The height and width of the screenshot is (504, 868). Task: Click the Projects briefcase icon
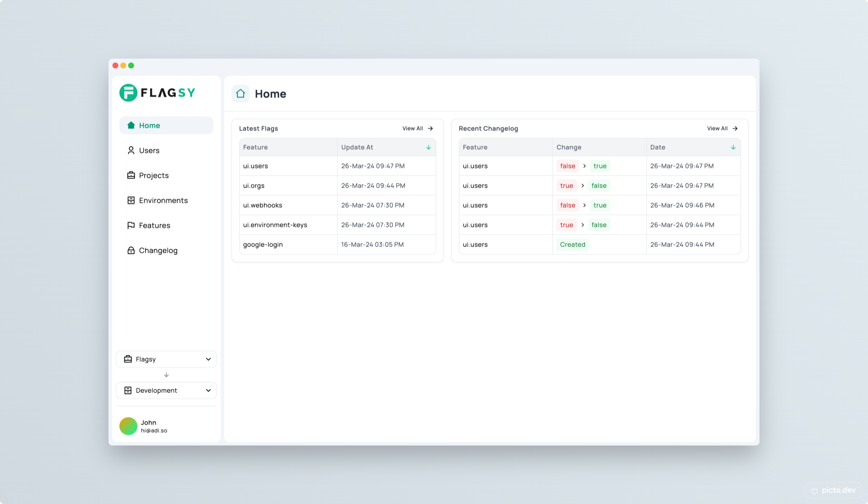coord(131,175)
